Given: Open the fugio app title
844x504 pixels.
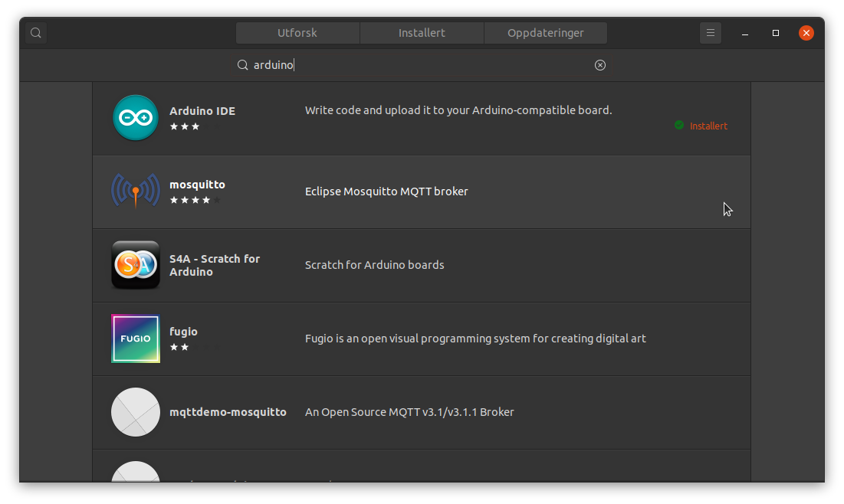Looking at the screenshot, I should (x=183, y=332).
